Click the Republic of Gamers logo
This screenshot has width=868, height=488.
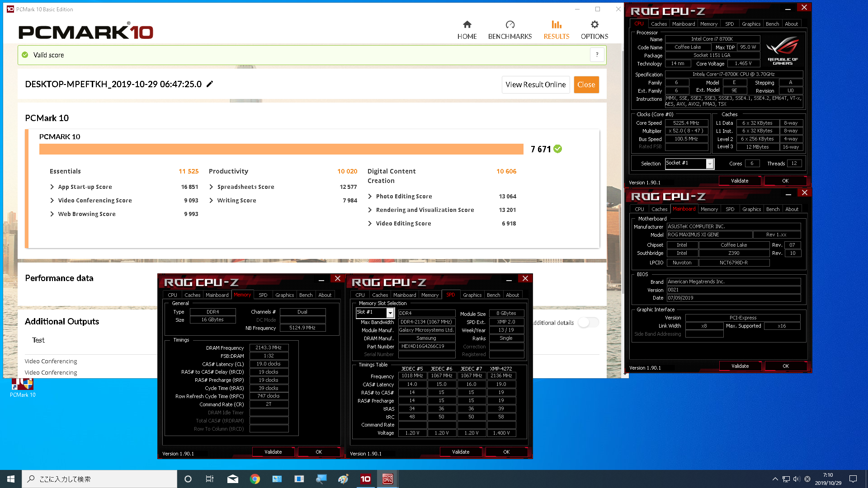[x=783, y=51]
